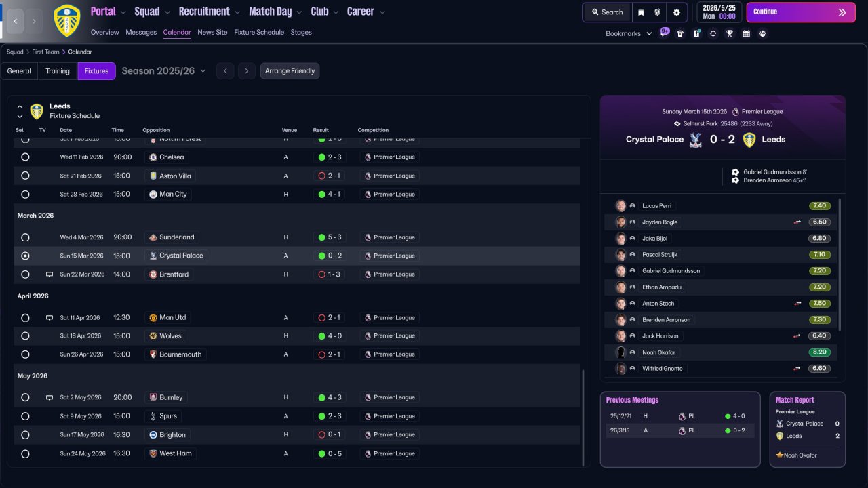Select the Brighton fixture radio button
868x488 pixels.
coord(25,434)
